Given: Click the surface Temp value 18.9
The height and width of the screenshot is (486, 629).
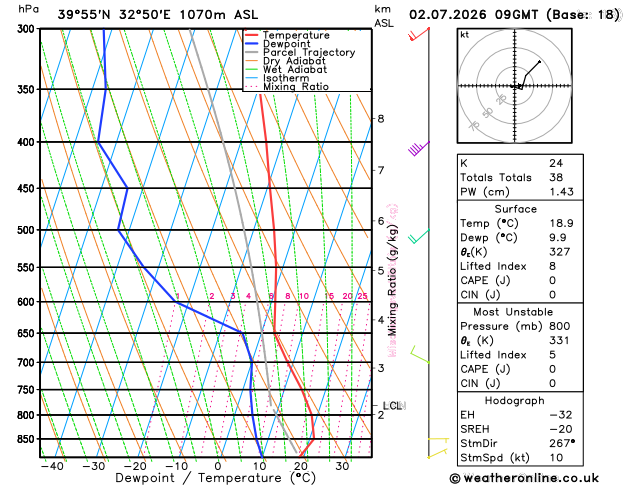Looking at the screenshot, I should [561, 223].
